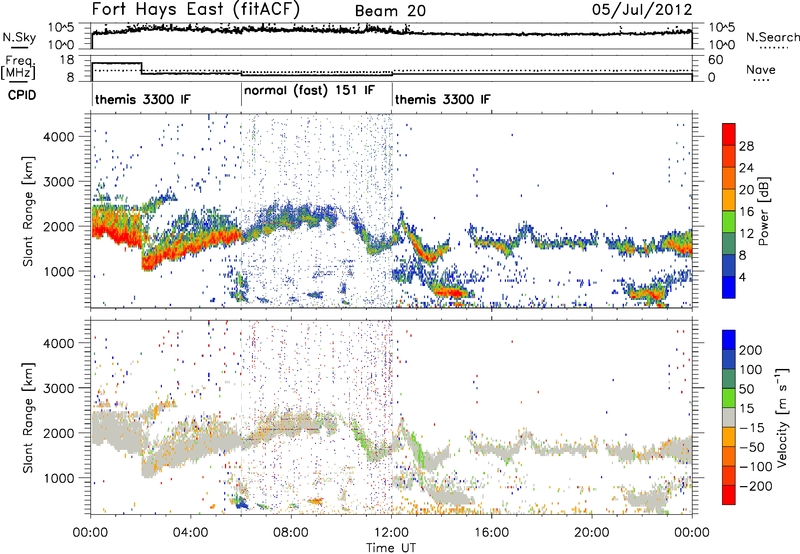Click the red bottom of the velocity color bar
This screenshot has width=800, height=554.
tap(729, 495)
